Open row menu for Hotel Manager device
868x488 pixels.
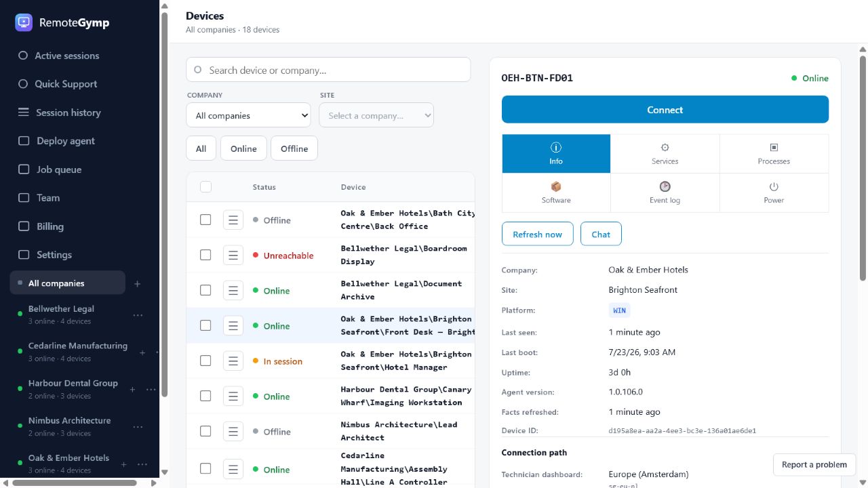(x=233, y=361)
